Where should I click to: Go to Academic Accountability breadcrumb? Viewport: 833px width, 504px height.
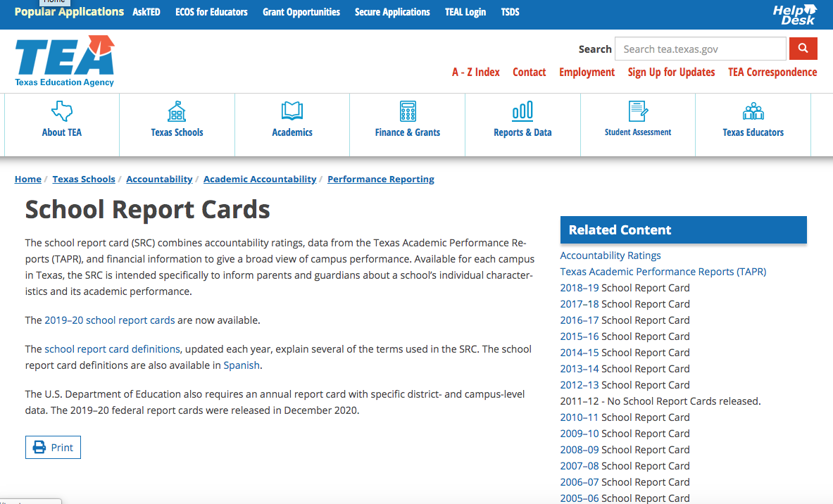tap(260, 179)
